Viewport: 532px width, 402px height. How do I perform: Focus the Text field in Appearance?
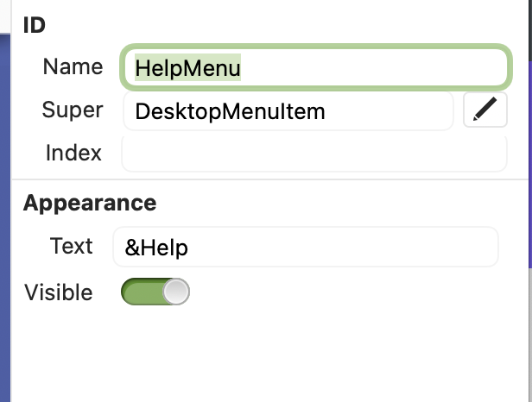(345, 248)
